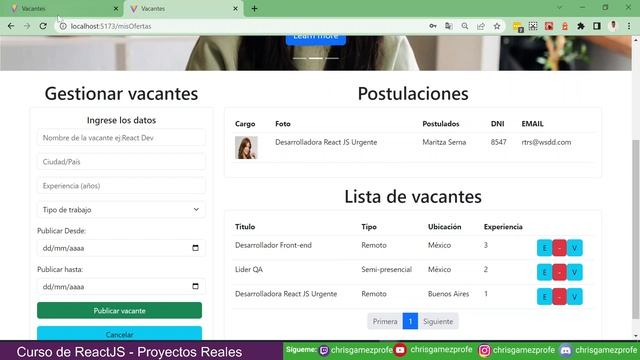Go back using browser back arrow

(x=11, y=26)
